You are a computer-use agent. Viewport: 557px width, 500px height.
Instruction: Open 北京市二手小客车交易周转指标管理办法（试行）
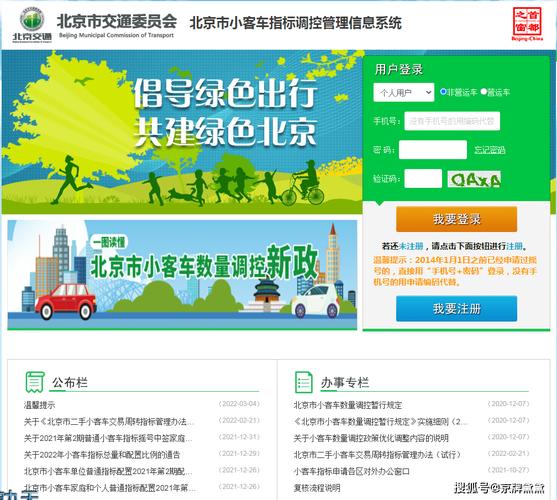377,455
